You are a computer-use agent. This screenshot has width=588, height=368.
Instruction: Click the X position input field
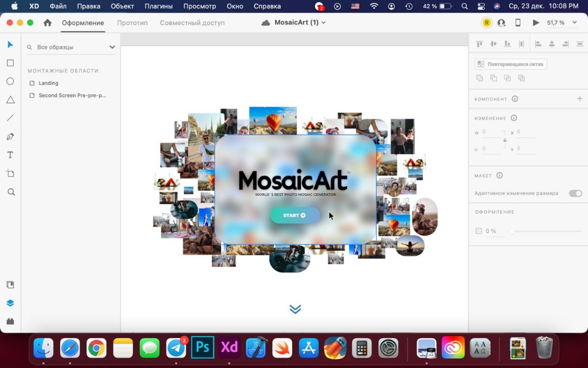526,132
